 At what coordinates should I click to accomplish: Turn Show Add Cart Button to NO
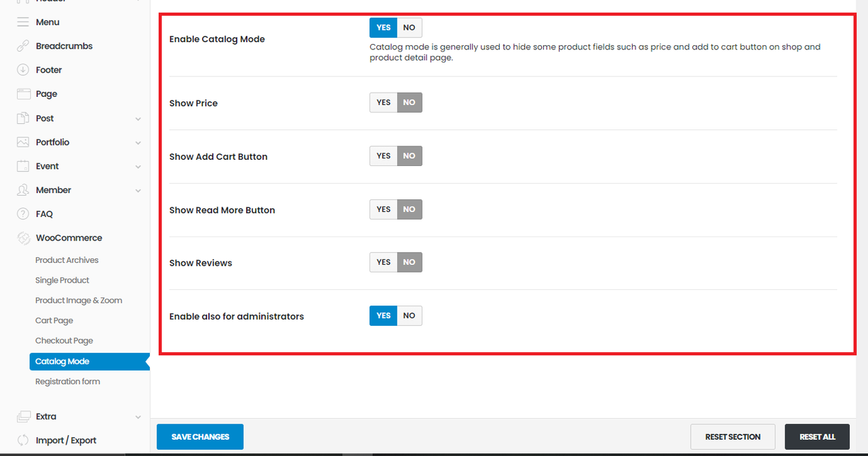[410, 156]
